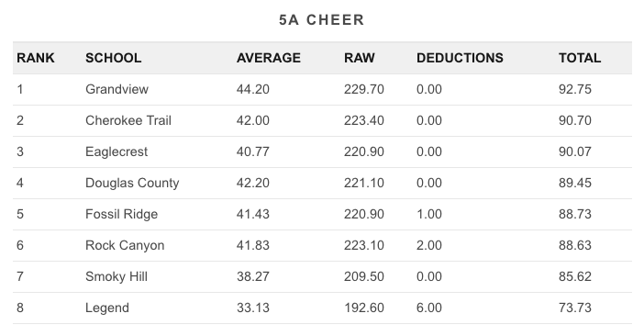
Task: Click the Rock Canyon school cell
Action: pos(125,245)
